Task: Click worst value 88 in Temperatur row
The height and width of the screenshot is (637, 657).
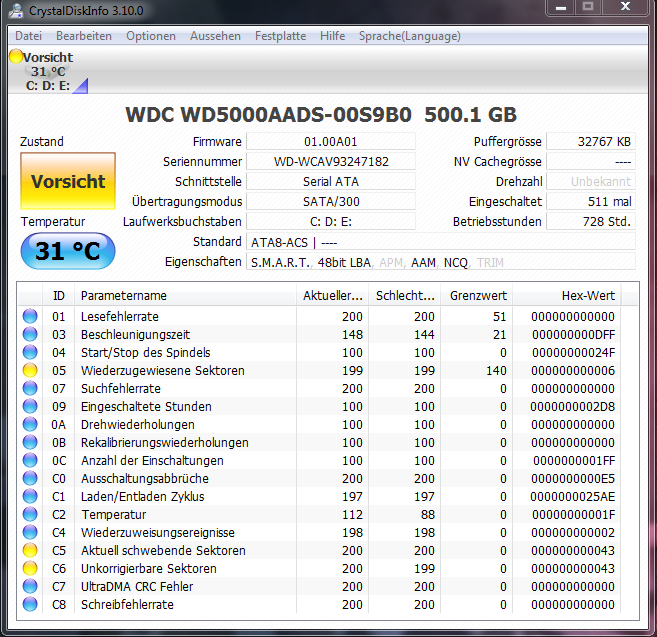Action: [x=428, y=514]
